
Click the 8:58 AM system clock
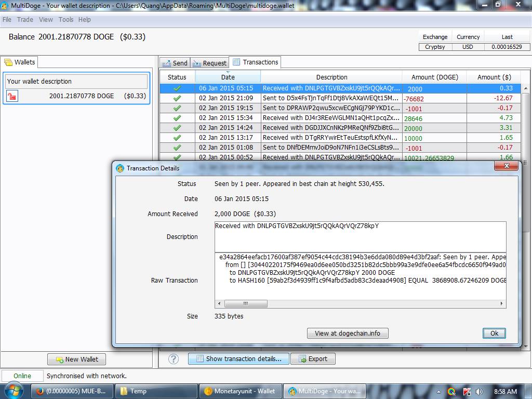click(505, 392)
